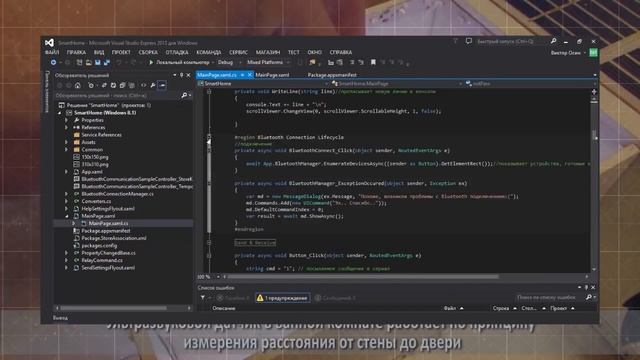Select RelayCommand.cs in the tree
640x360 pixels.
coord(102,260)
